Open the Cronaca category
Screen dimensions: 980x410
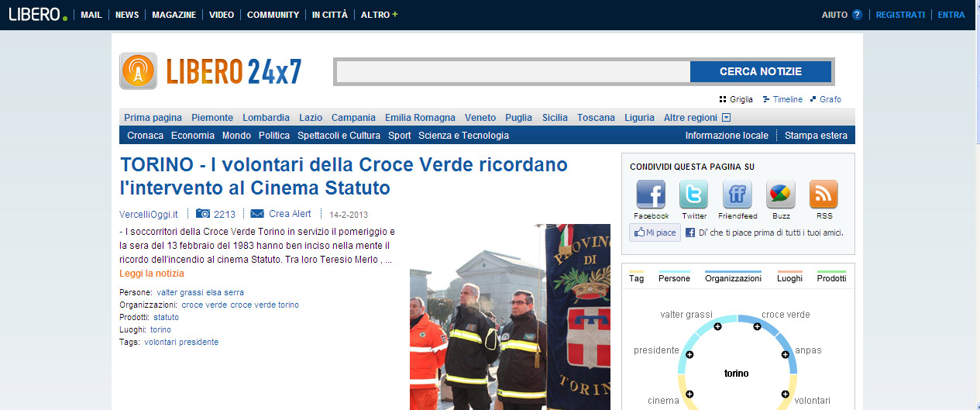[x=146, y=136]
